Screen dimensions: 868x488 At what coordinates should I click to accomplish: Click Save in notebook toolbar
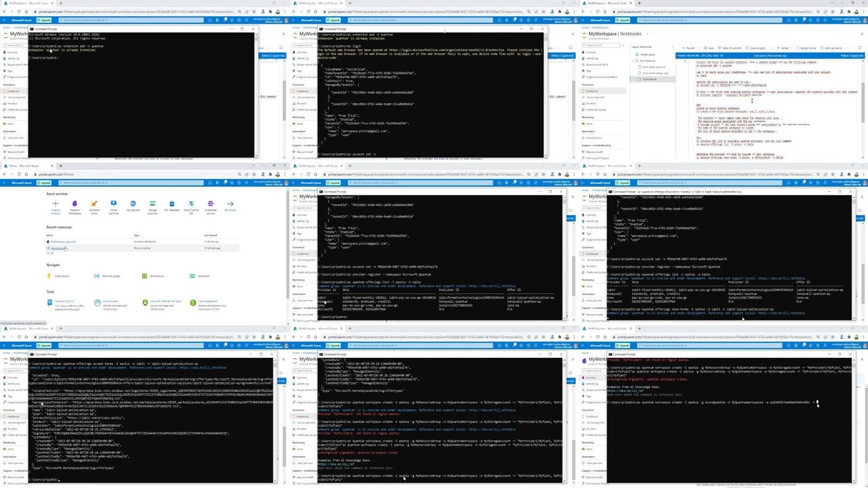coord(710,48)
